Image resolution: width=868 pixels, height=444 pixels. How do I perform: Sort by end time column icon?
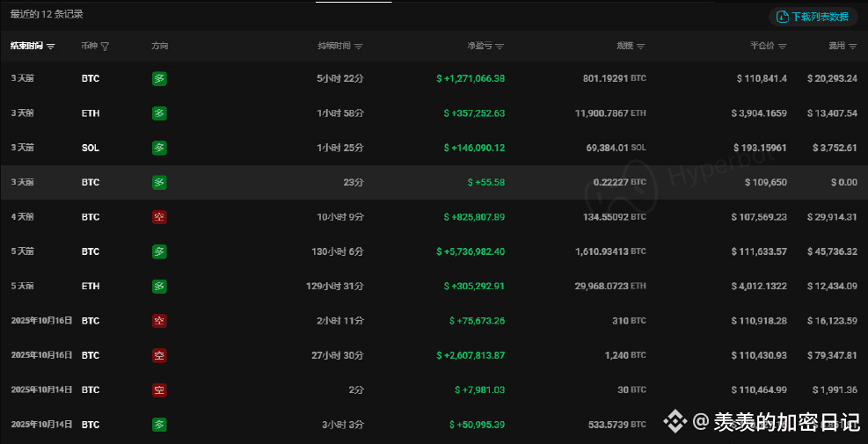pos(51,46)
